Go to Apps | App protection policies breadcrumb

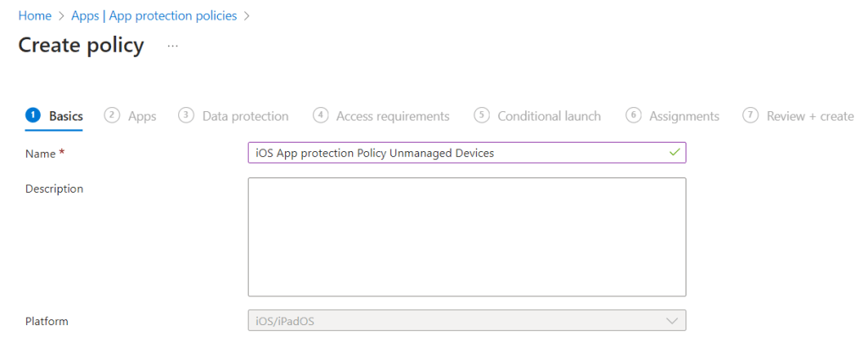[x=154, y=16]
